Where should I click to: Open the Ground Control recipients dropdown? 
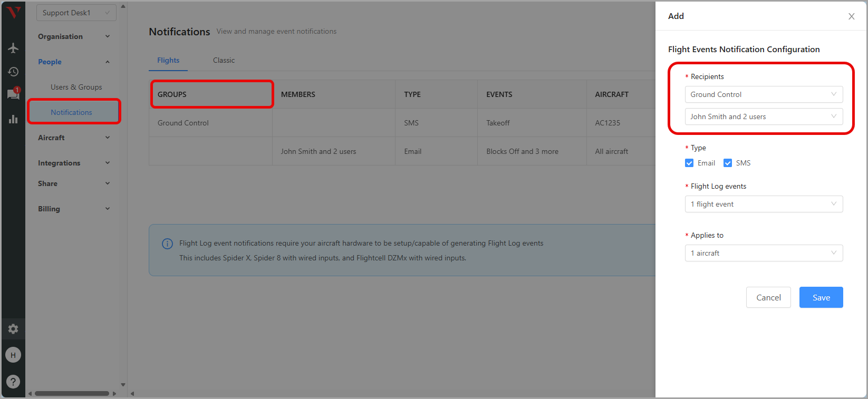pos(764,94)
